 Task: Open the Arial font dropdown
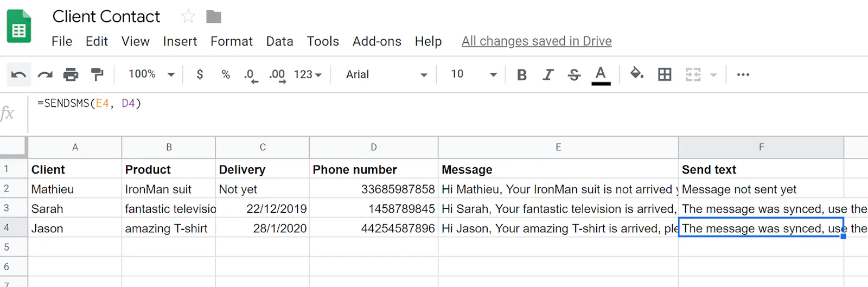point(387,74)
